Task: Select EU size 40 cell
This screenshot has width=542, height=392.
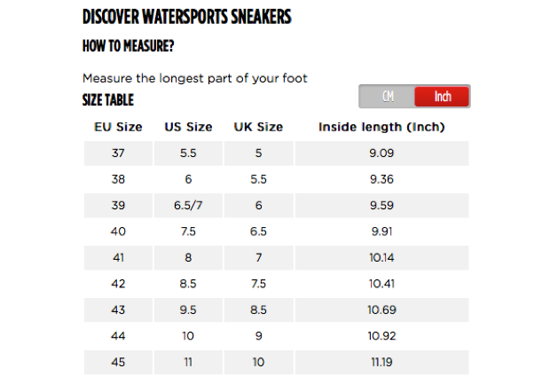Action: coord(118,232)
